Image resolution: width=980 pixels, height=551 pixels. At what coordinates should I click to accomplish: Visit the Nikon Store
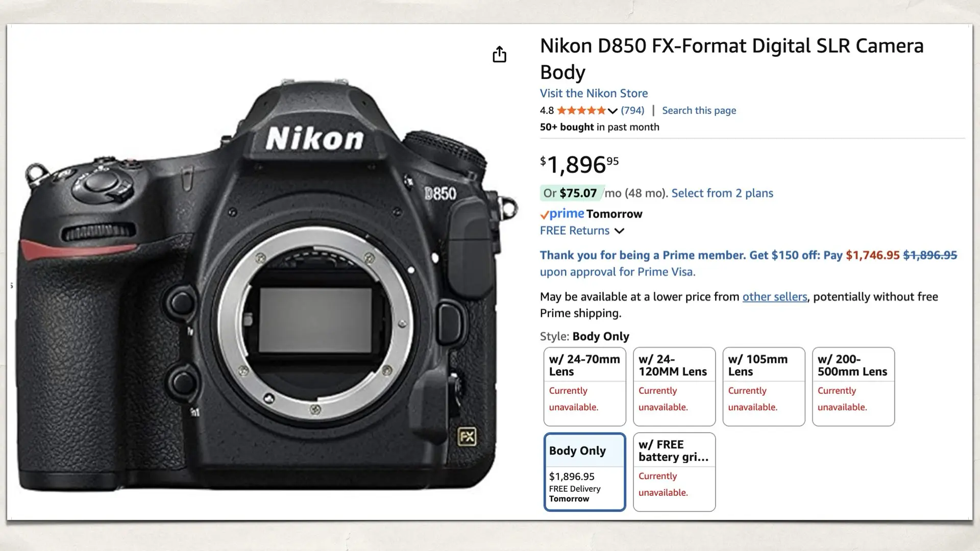593,93
